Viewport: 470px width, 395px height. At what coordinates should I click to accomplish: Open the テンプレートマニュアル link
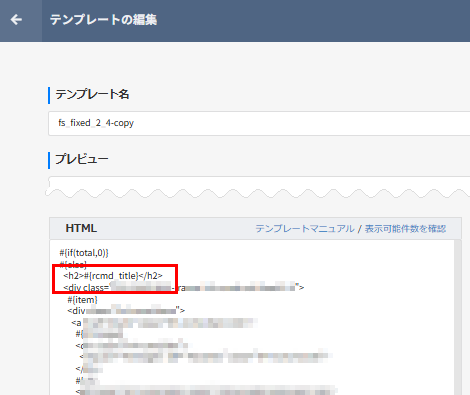tap(305, 229)
